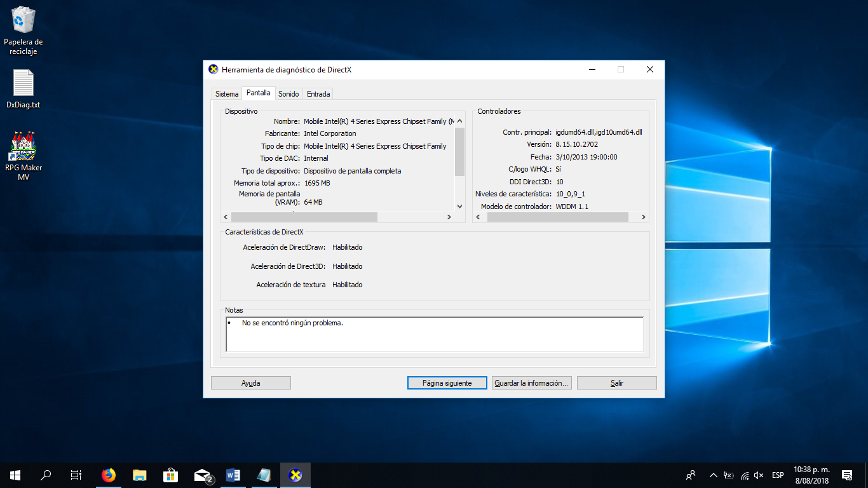This screenshot has height=488, width=868.
Task: Click the Ayuda button
Action: point(251,383)
